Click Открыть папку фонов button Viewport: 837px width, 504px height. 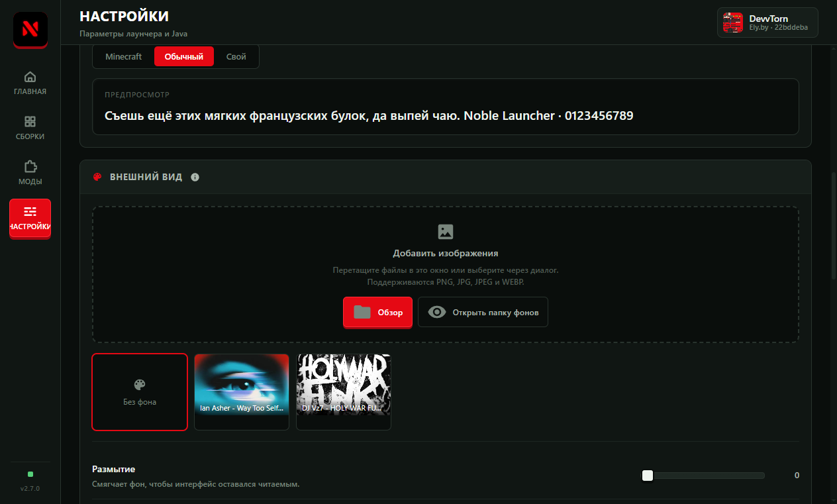tap(483, 312)
